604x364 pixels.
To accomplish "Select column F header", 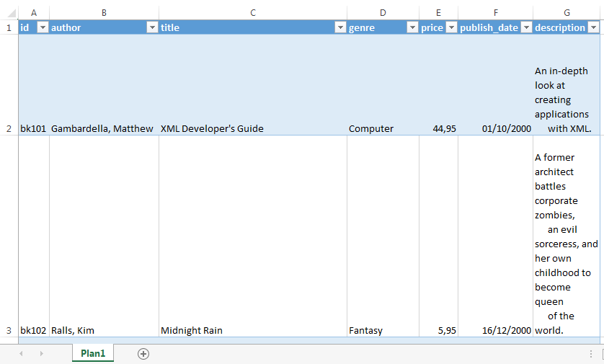I will tap(495, 12).
